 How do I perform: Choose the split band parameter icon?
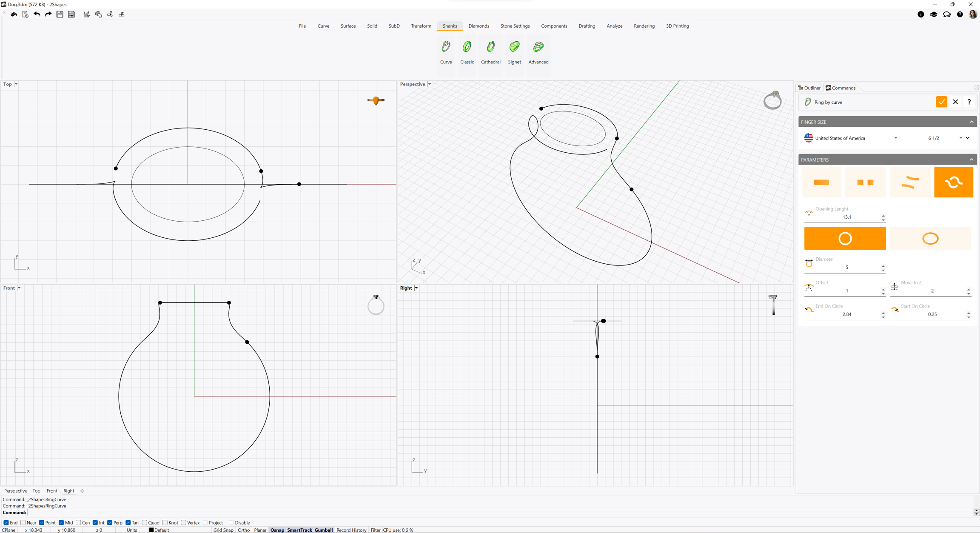pos(865,182)
